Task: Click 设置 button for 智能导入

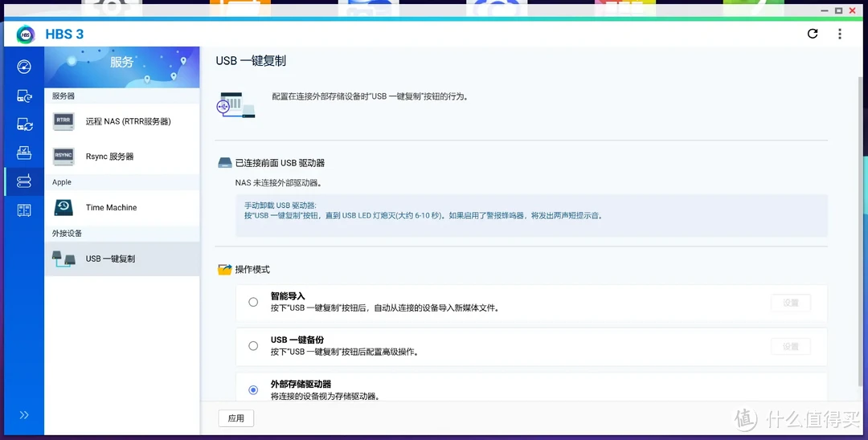Action: click(791, 303)
